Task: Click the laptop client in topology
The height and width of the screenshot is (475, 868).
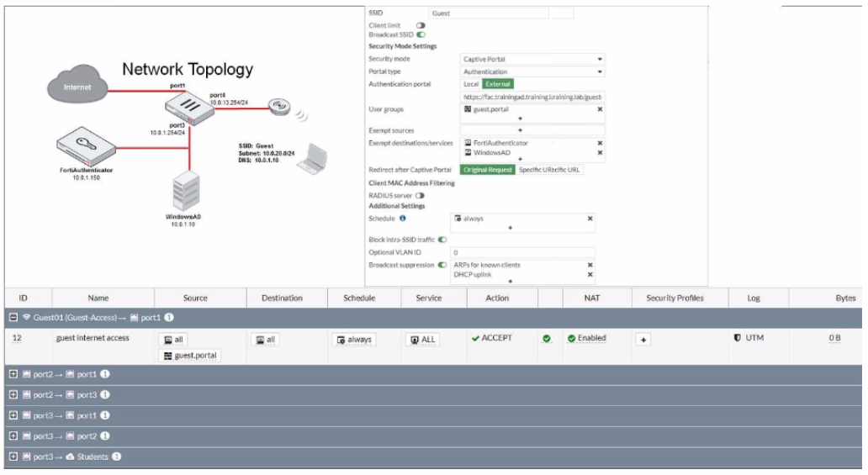Action: [x=312, y=159]
